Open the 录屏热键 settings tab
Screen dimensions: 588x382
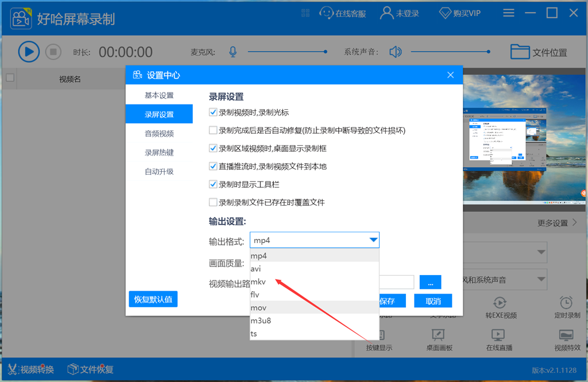coord(159,153)
